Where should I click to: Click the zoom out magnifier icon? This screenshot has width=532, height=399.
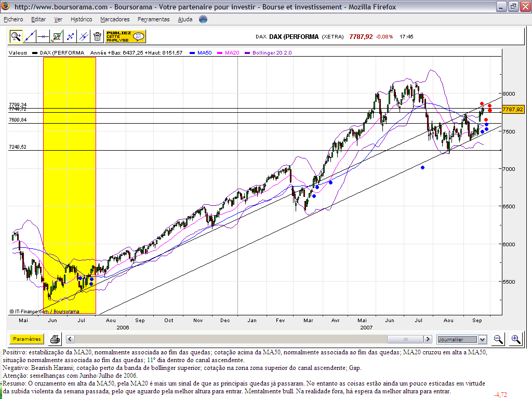tap(498, 339)
